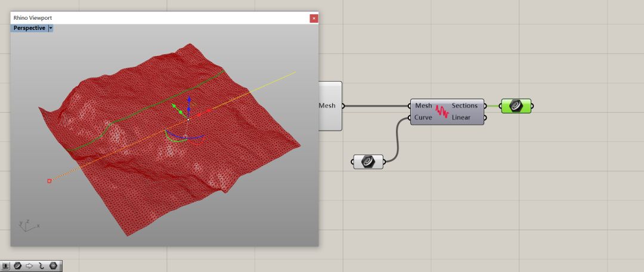Click the red X-axis gumball arrow
This screenshot has height=272, width=644.
pyautogui.click(x=208, y=112)
